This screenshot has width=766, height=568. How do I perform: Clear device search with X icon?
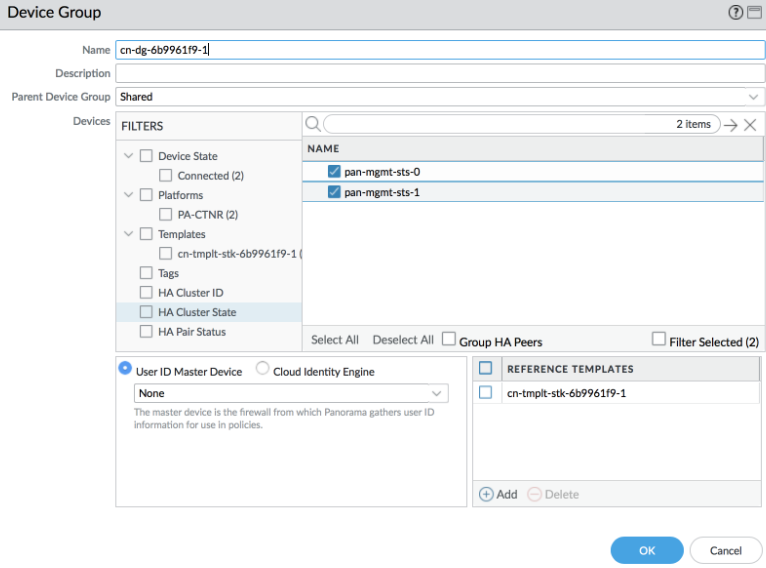coord(750,125)
